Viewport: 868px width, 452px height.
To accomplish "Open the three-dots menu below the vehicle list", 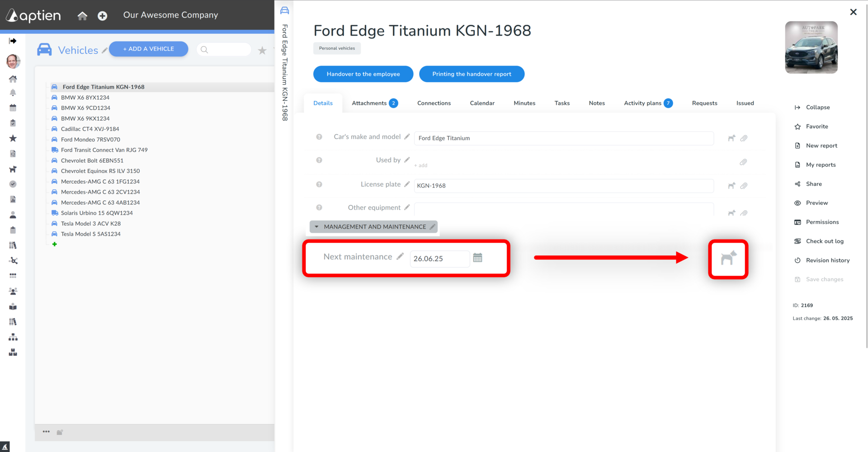I will [x=46, y=432].
